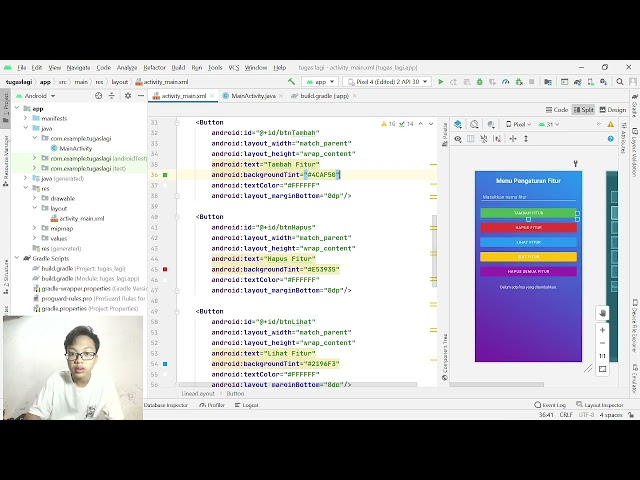Expand the manifests folder
This screenshot has width=640, height=480.
click(26, 118)
